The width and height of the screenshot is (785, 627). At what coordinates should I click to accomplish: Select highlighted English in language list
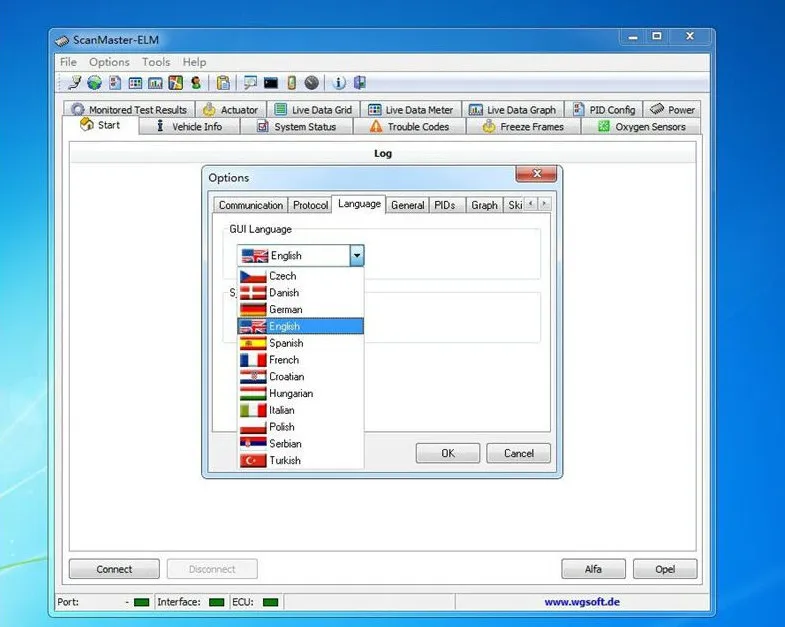pos(300,326)
